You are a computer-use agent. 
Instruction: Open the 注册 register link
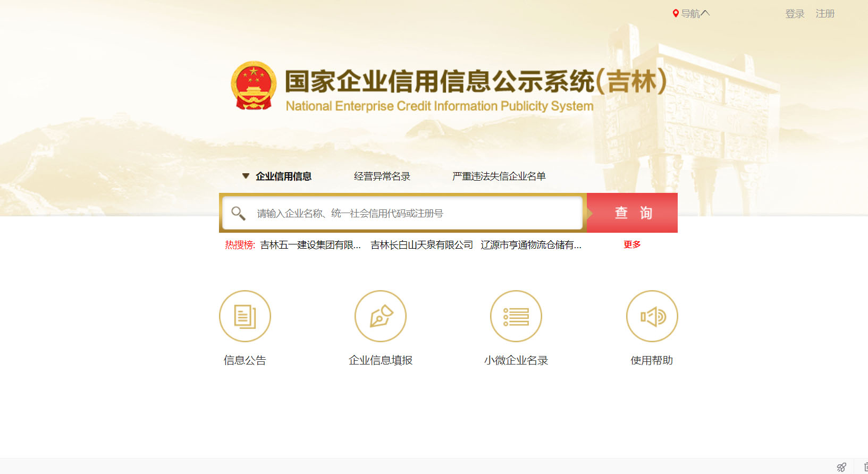[x=825, y=14]
